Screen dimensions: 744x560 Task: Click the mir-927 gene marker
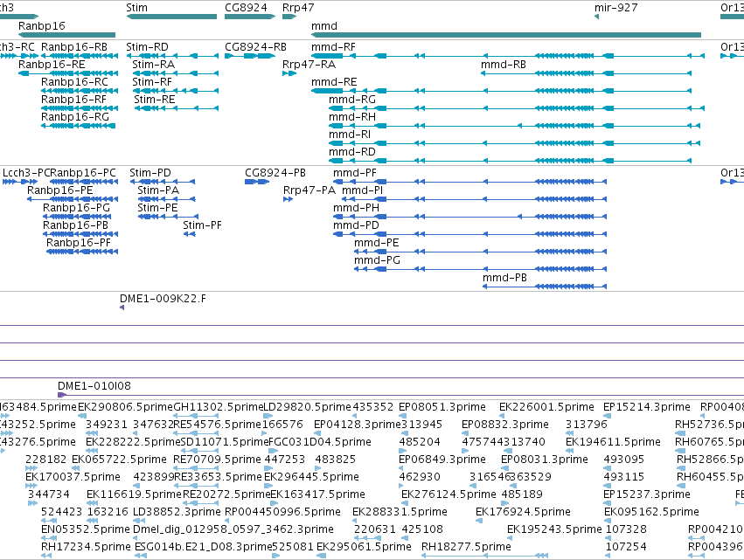597,17
